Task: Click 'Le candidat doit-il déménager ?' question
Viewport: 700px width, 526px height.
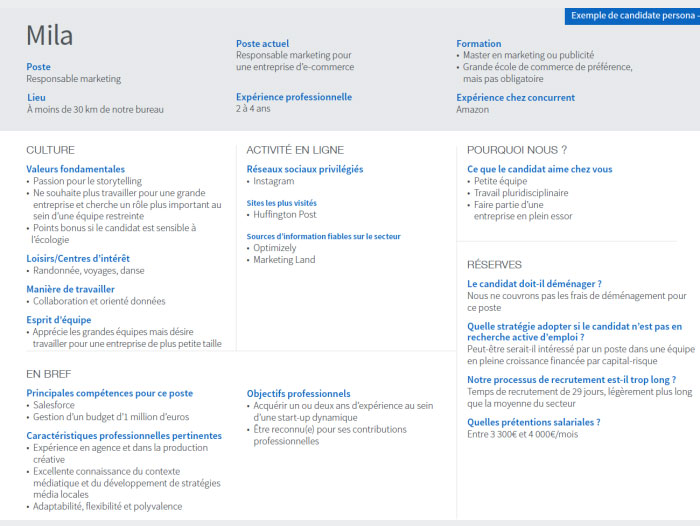Action: 534,284
